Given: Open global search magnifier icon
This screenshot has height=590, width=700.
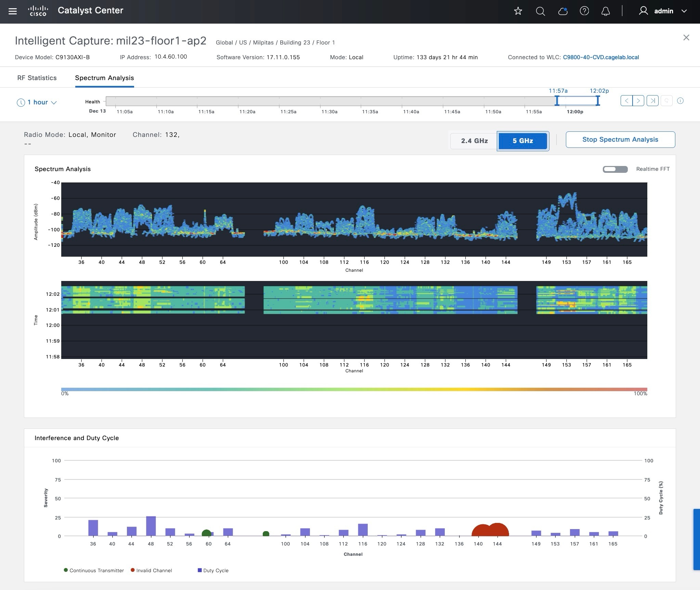Looking at the screenshot, I should pos(540,11).
